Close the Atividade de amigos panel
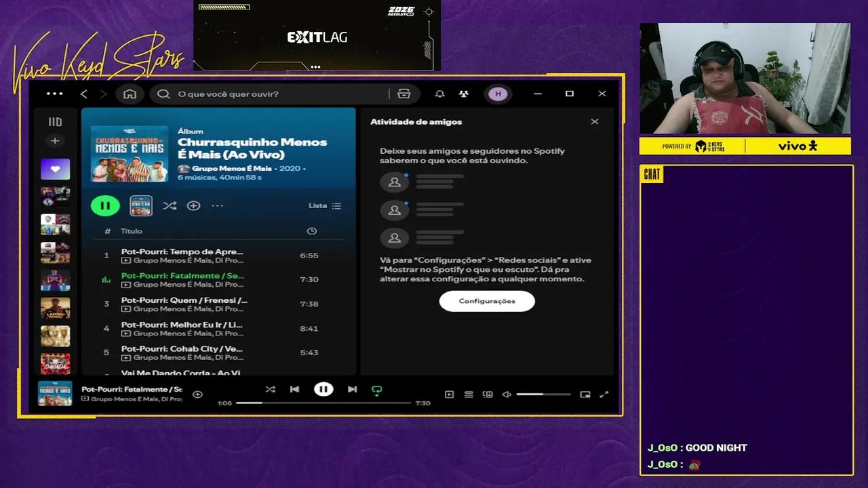The image size is (868, 488). coord(595,122)
